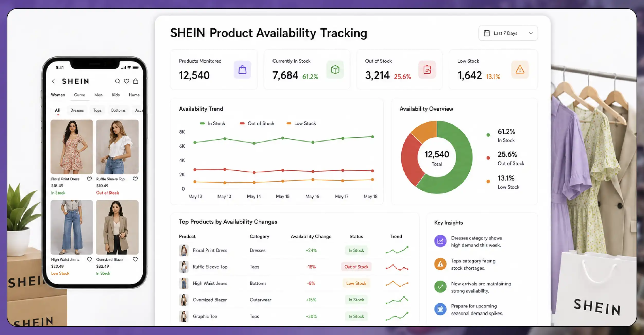This screenshot has height=335, width=644.
Task: Click the Oversized Blazer table row thumbnail
Action: tap(184, 300)
